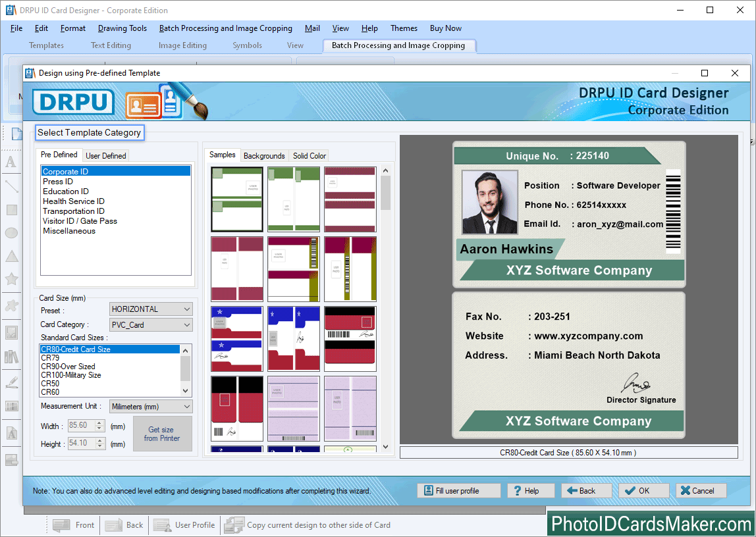Open the Image insert tool

tap(11, 332)
